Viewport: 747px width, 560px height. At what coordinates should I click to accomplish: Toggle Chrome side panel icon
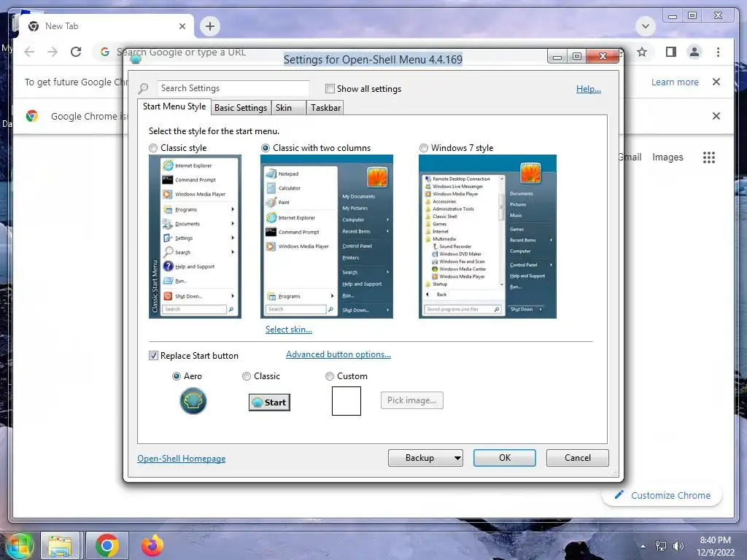click(x=671, y=52)
